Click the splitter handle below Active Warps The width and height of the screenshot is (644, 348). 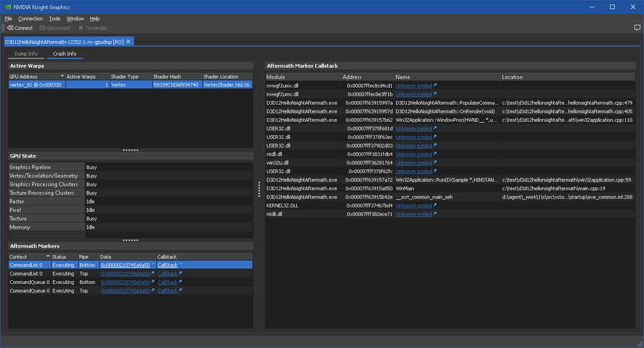click(x=131, y=150)
